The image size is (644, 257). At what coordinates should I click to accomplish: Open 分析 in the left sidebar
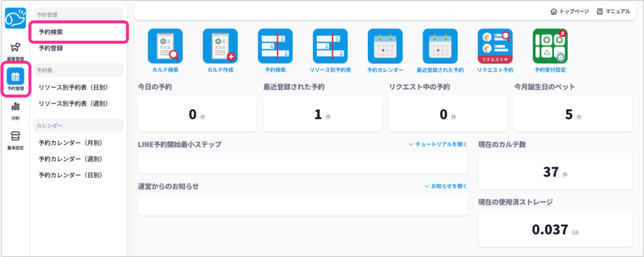click(15, 111)
